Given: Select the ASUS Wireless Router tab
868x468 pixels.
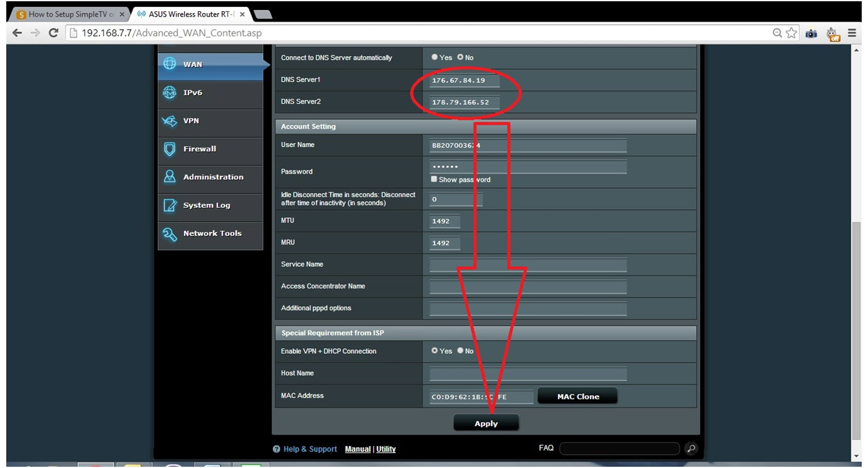Looking at the screenshot, I should (x=190, y=14).
